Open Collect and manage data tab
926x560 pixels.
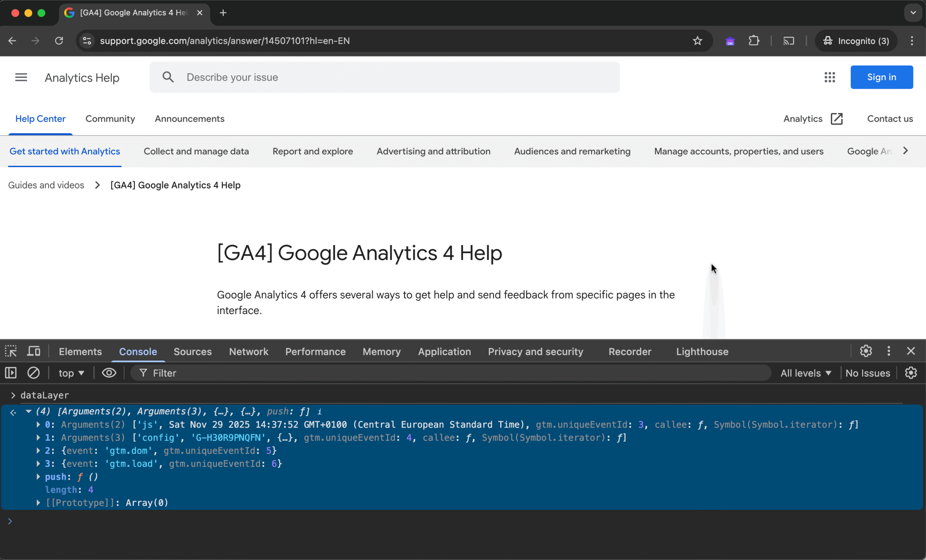pyautogui.click(x=196, y=151)
